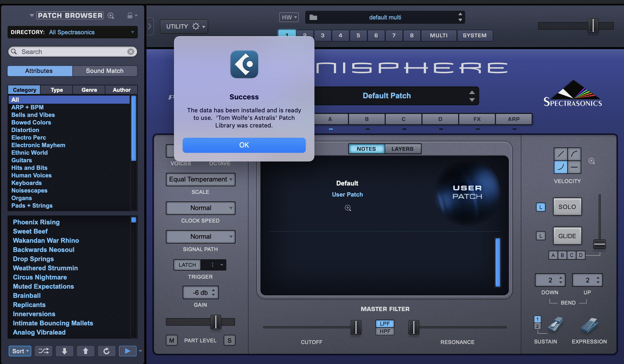Open the Utility gear menu
624x364 pixels.
[x=184, y=26]
